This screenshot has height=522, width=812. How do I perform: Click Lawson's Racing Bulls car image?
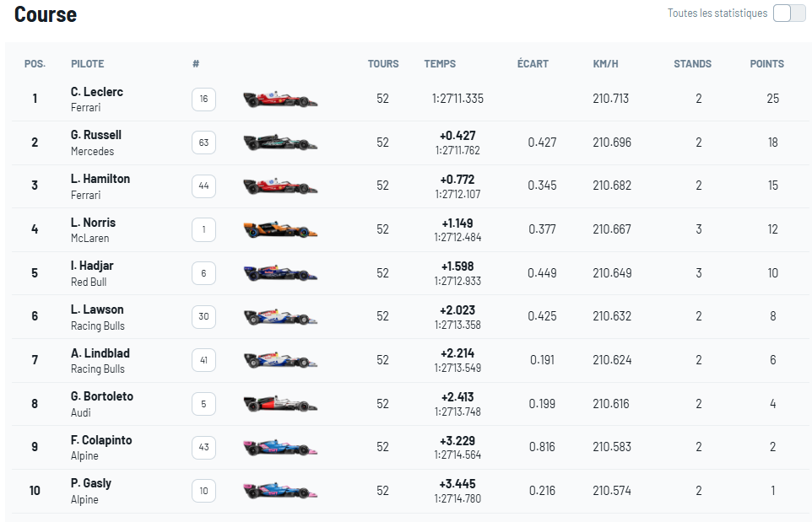pos(280,316)
